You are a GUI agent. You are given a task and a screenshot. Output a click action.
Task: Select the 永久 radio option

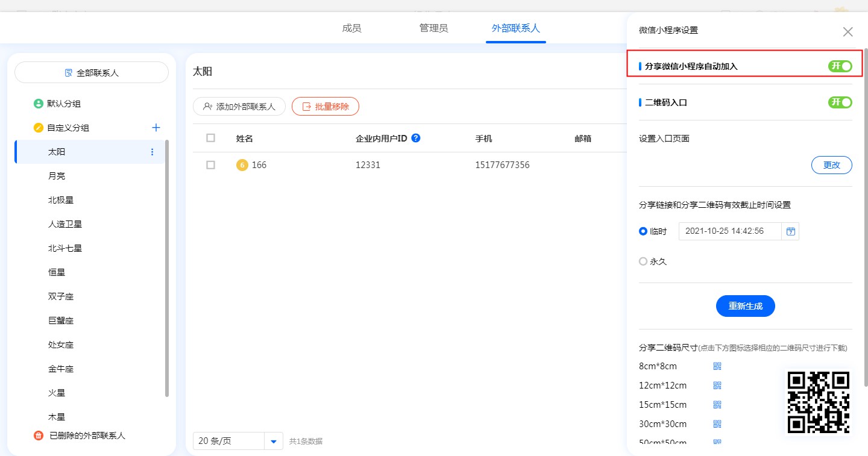pyautogui.click(x=643, y=262)
